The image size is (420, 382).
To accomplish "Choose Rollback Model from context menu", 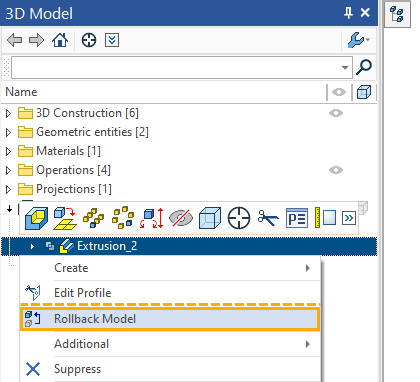I will [170, 319].
